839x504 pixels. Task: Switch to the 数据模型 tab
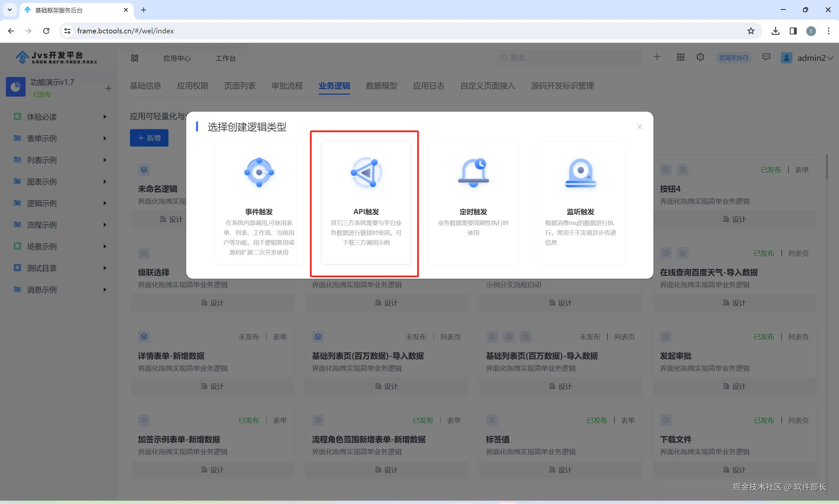point(381,86)
